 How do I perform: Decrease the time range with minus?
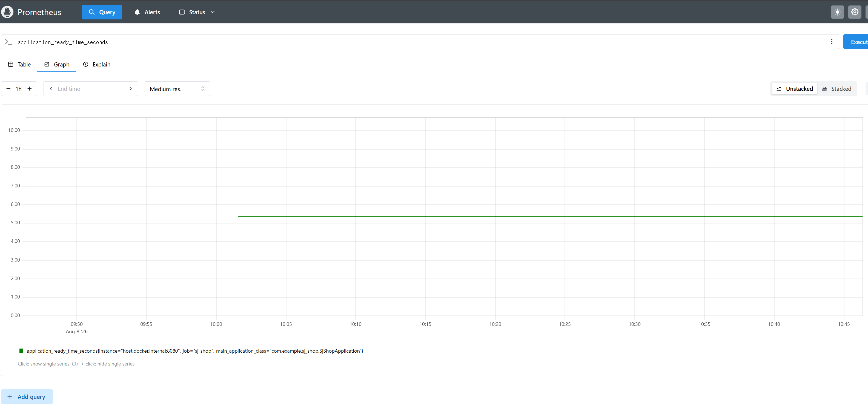[x=8, y=89]
